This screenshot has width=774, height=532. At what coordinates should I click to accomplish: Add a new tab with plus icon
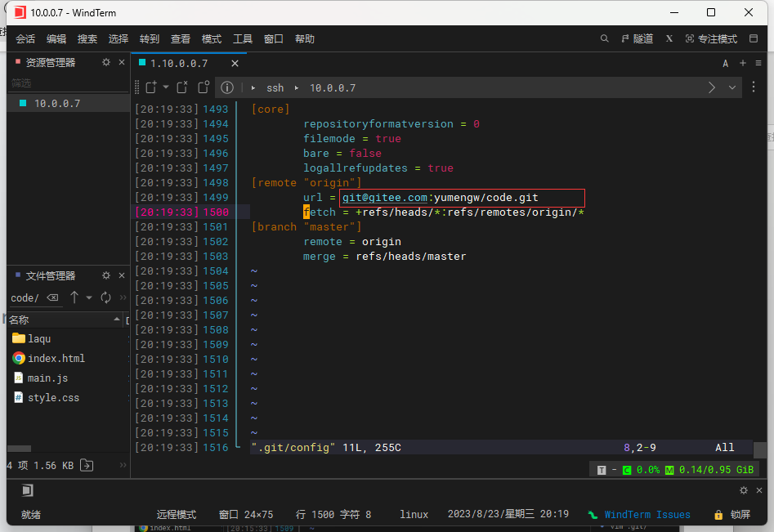[x=742, y=63]
